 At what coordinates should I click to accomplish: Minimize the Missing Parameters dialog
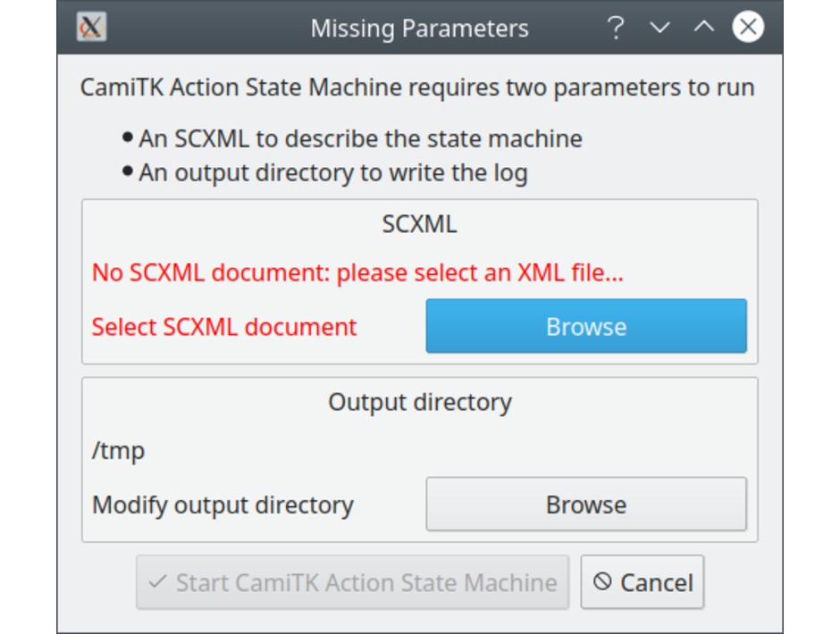(659, 28)
